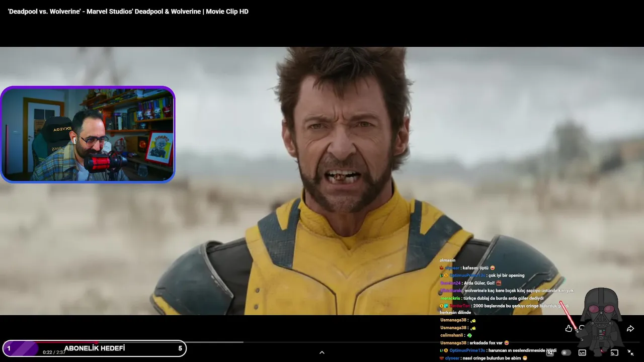The width and height of the screenshot is (644, 362).
Task: Click 'herkesin dilinde' chat line
Action: 455,313
